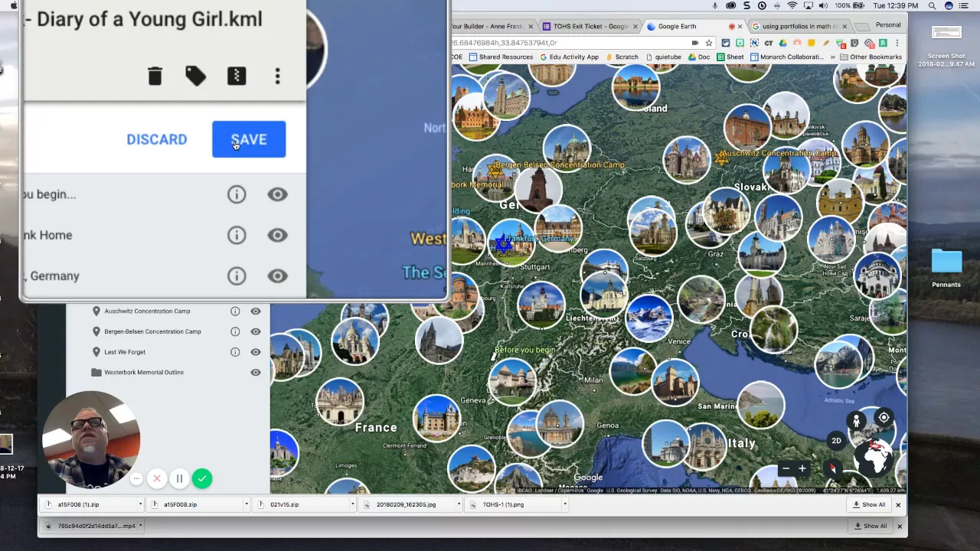980x551 pixels.
Task: Zoom out with the minus button
Action: (786, 468)
